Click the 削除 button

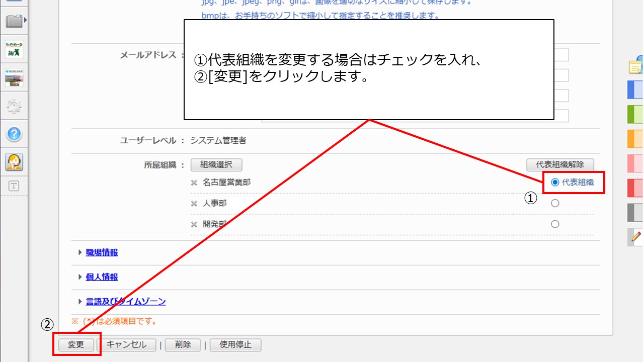(183, 345)
